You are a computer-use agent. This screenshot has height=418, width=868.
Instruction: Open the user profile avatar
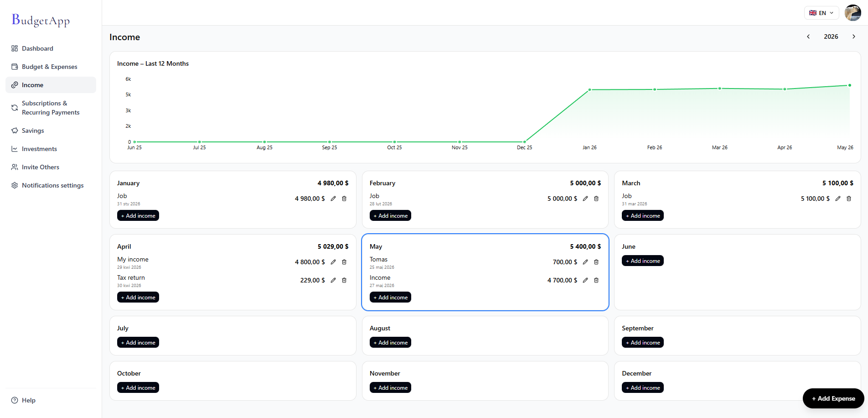852,13
